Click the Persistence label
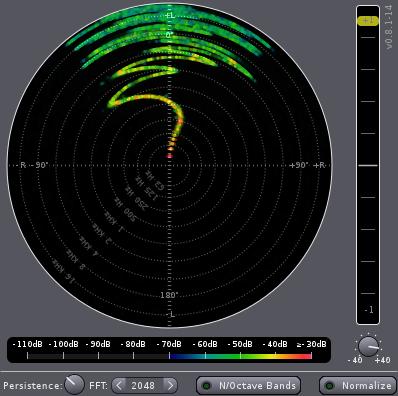The height and width of the screenshot is (396, 398). click(x=33, y=386)
